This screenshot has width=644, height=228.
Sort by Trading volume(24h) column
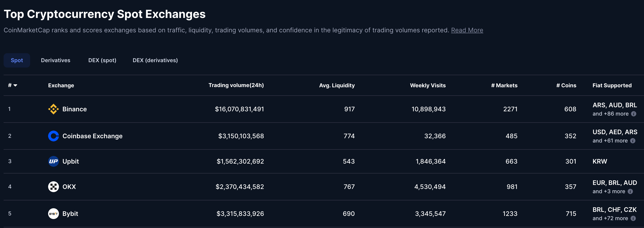pos(236,85)
